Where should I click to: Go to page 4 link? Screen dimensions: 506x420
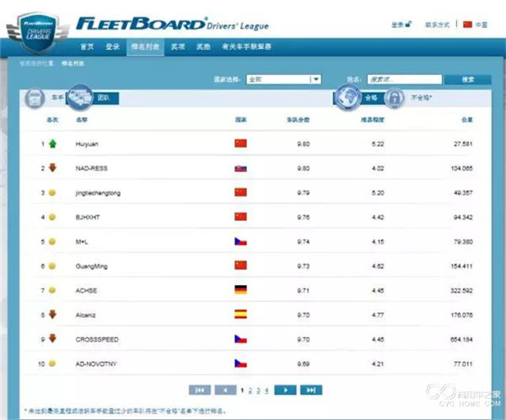click(266, 390)
